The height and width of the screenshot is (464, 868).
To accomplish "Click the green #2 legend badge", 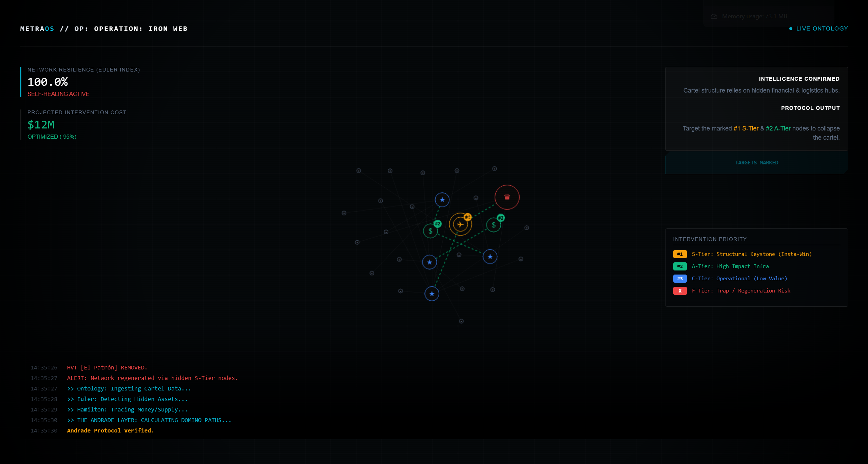I will click(x=680, y=266).
